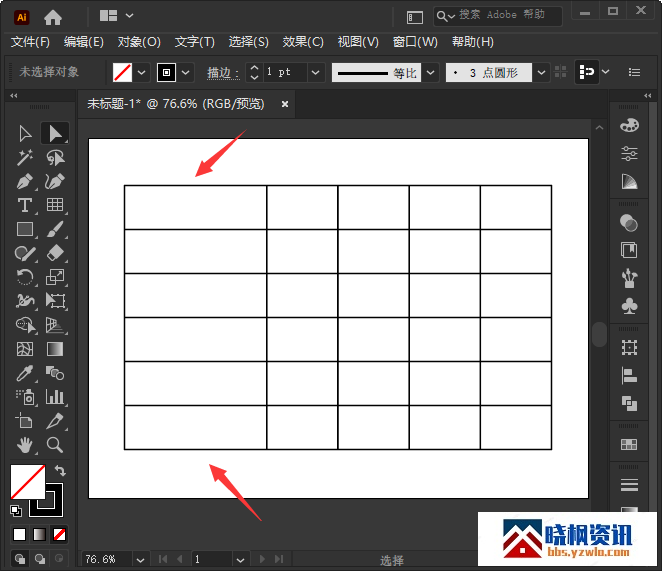
Task: Swap fill and stroke colors
Action: pyautogui.click(x=60, y=471)
